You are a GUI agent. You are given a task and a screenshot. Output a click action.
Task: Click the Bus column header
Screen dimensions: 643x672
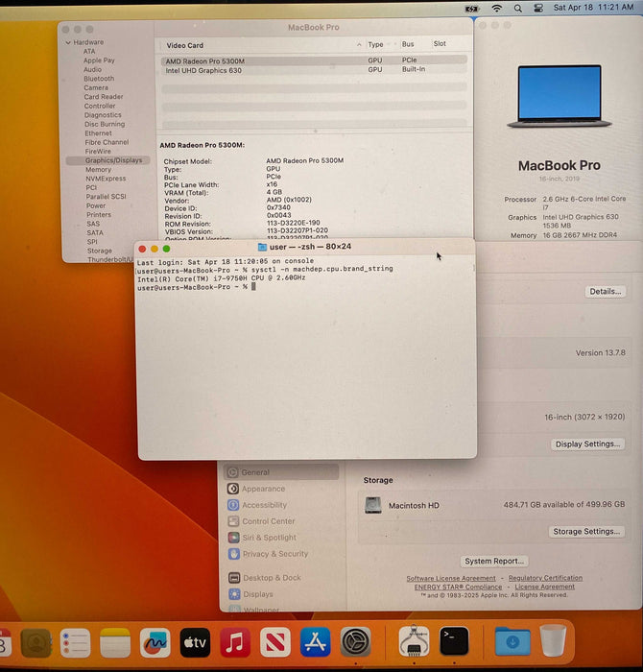[408, 44]
